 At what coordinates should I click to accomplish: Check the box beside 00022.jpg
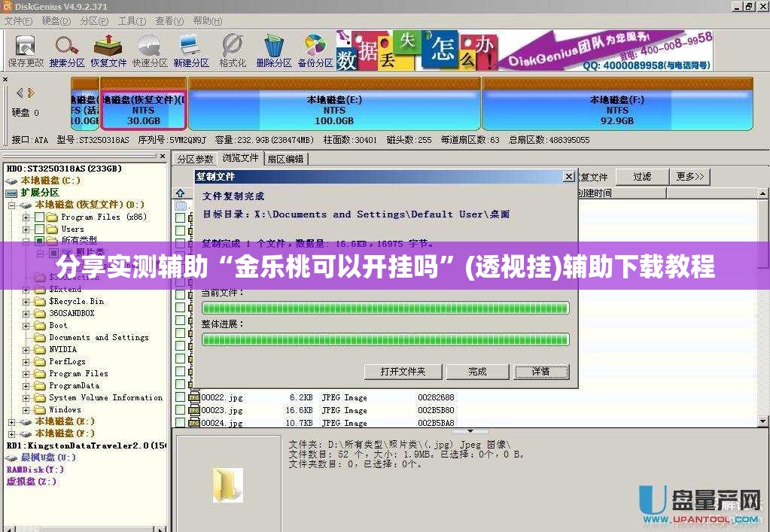(180, 397)
